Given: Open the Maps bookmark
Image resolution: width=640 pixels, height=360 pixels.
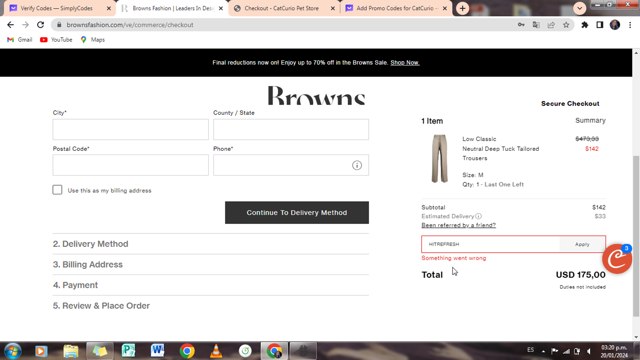Looking at the screenshot, I should click(x=93, y=40).
